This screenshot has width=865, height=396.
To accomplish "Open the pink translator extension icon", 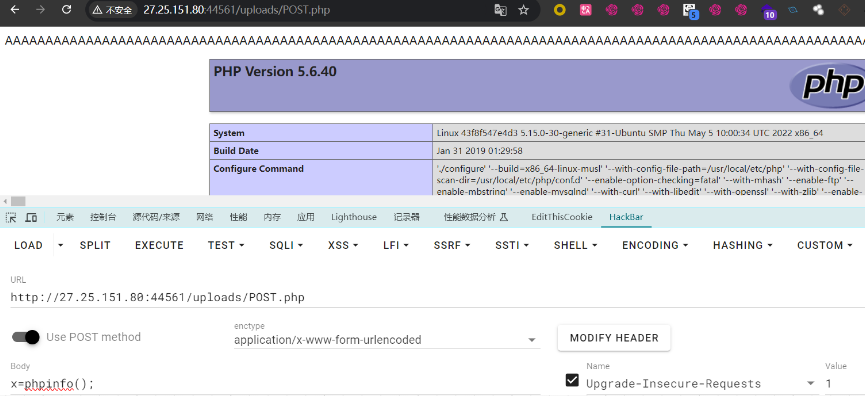I will 585,10.
